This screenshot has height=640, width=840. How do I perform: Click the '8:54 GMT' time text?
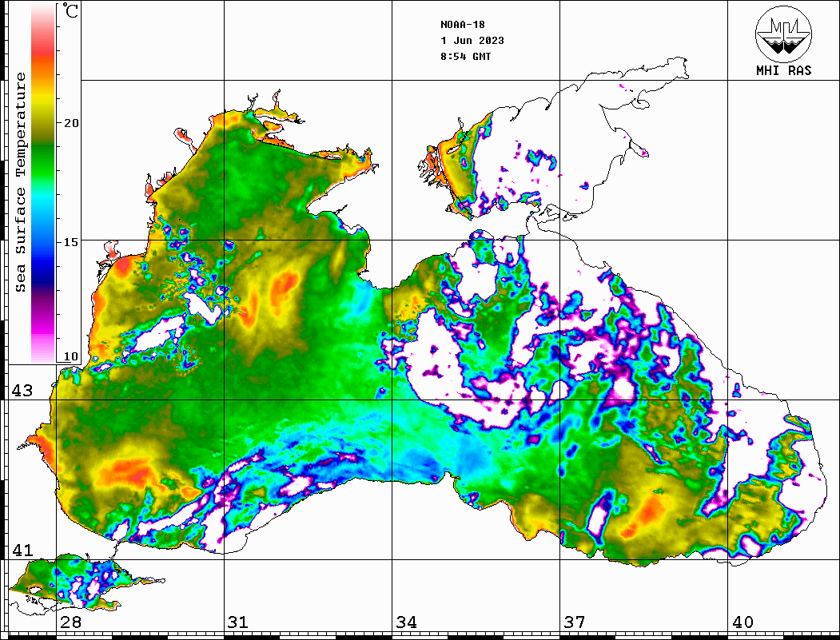pos(465,57)
